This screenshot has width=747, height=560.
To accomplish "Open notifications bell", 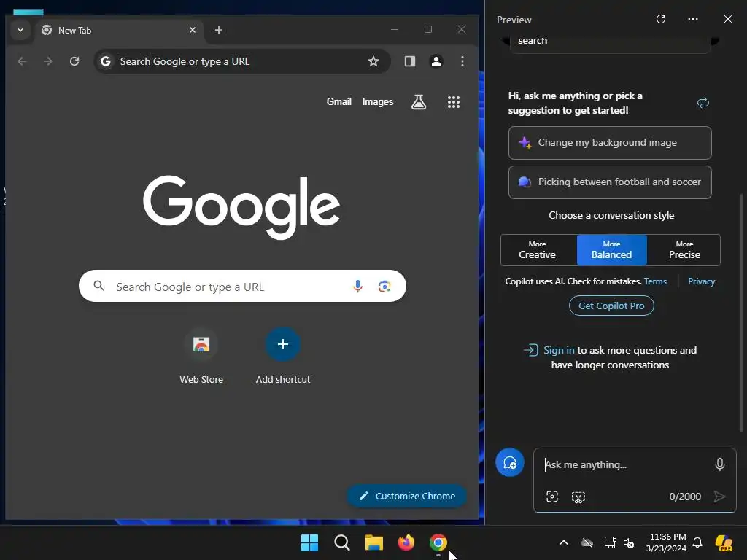I will (697, 542).
